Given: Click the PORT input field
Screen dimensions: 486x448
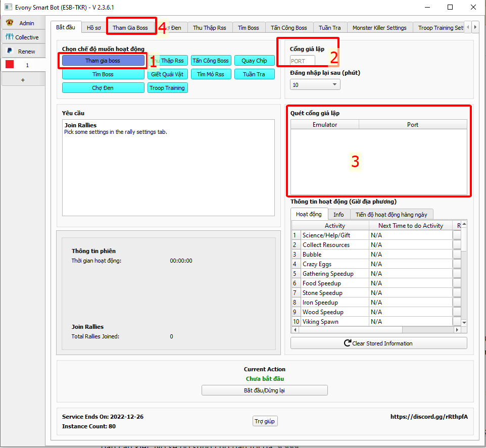Looking at the screenshot, I should tap(303, 61).
